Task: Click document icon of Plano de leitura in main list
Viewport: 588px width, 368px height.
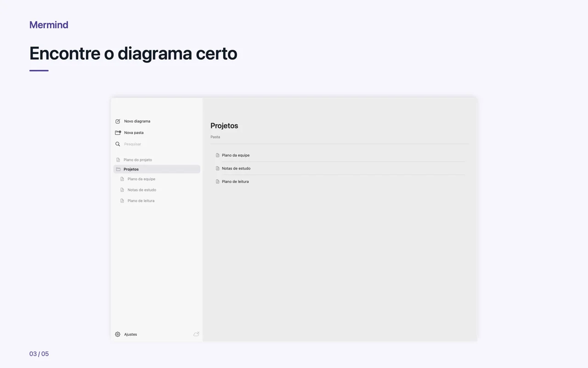Action: 218,182
